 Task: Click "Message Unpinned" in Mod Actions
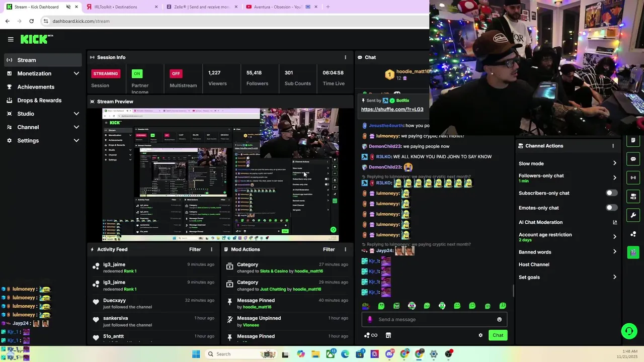259,318
